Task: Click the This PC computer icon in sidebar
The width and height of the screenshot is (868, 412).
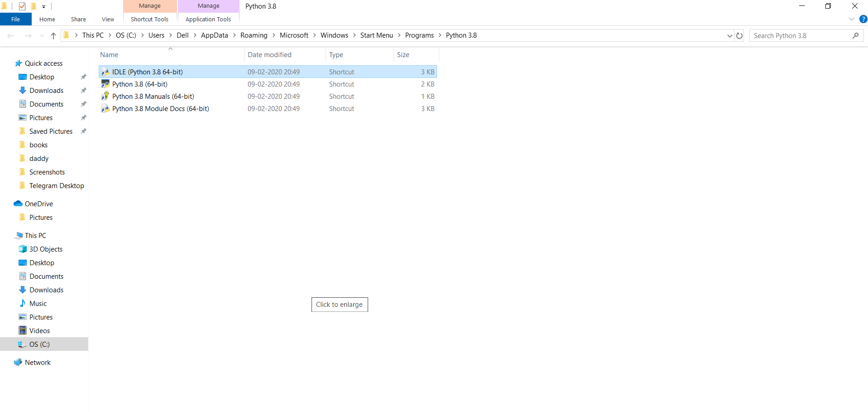Action: [x=19, y=236]
